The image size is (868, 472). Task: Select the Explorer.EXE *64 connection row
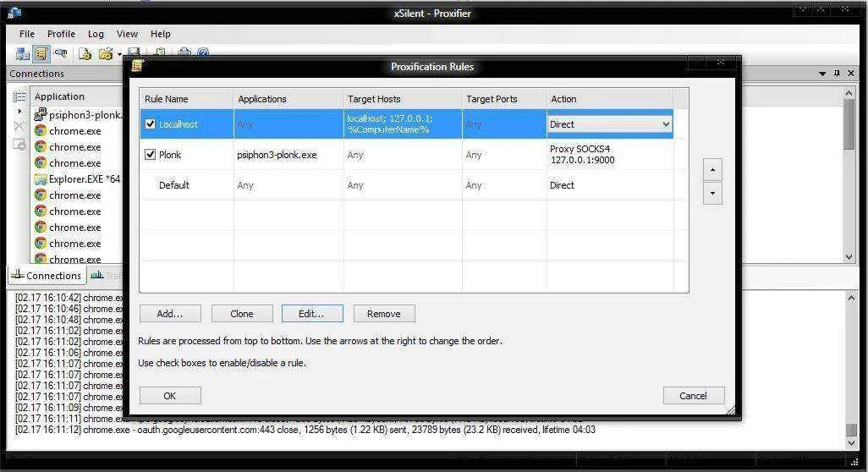78,178
